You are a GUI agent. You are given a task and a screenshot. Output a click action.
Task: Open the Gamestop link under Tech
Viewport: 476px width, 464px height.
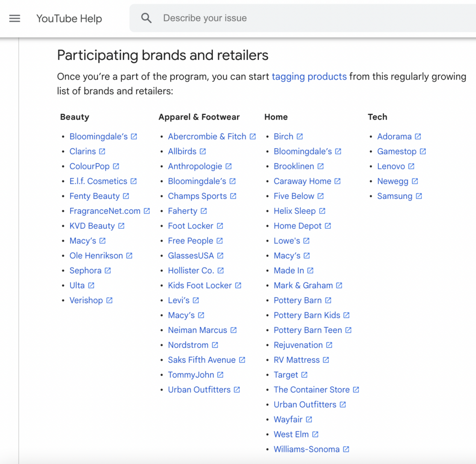(x=397, y=151)
